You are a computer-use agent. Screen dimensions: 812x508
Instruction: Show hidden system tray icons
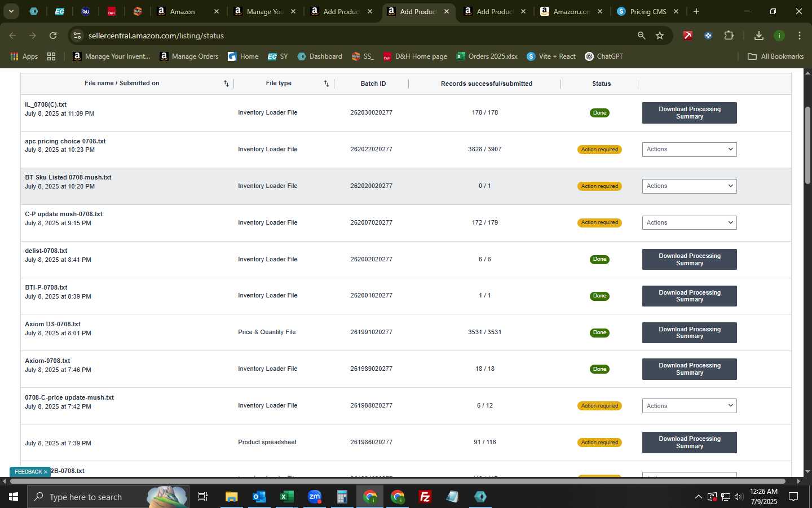point(698,497)
